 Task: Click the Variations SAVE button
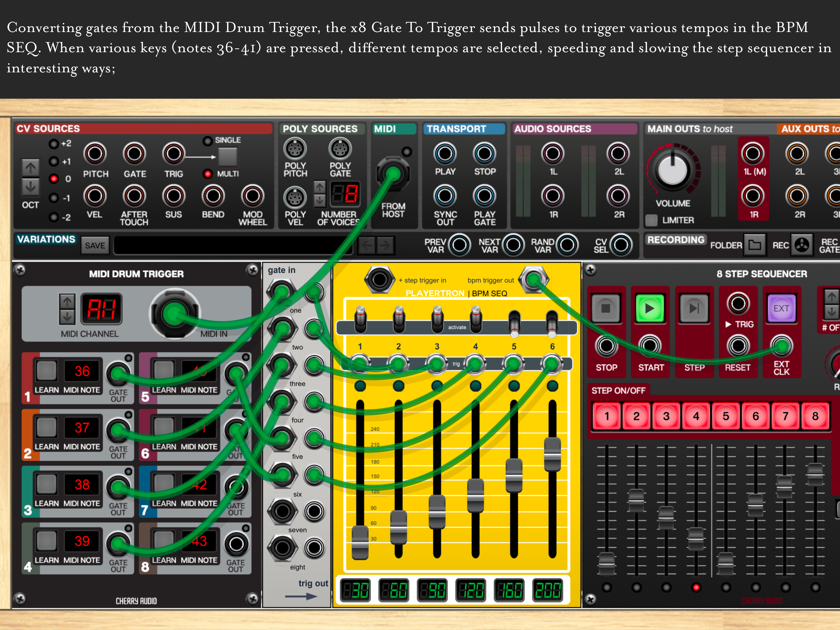tap(95, 246)
